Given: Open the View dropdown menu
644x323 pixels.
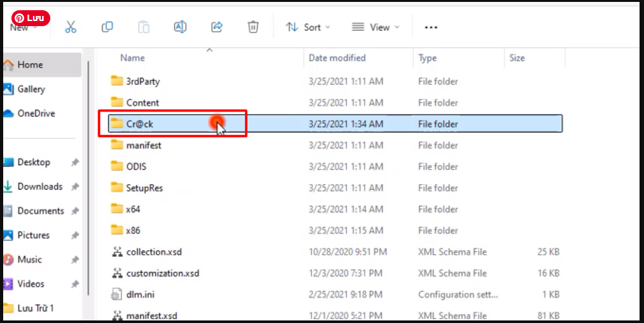Looking at the screenshot, I should pos(375,27).
